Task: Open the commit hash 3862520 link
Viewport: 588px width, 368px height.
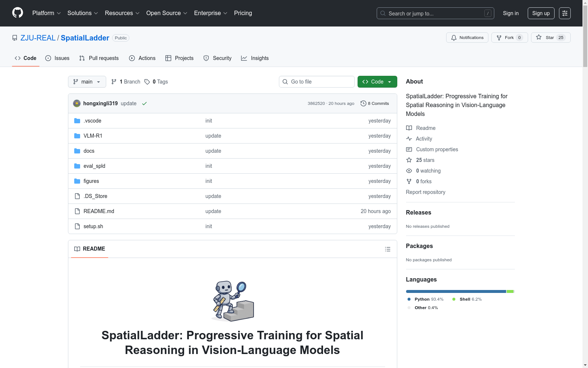Action: tap(316, 103)
